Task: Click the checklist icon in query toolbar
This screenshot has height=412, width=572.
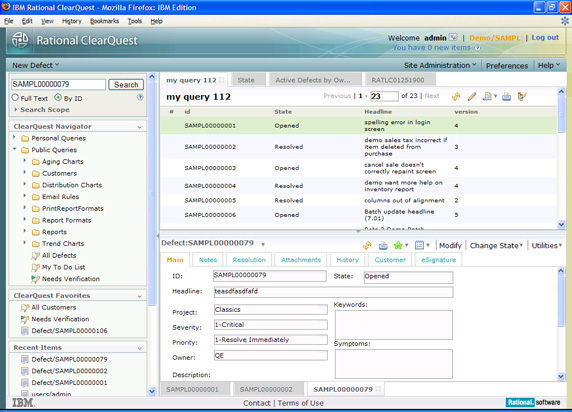Action: point(522,96)
